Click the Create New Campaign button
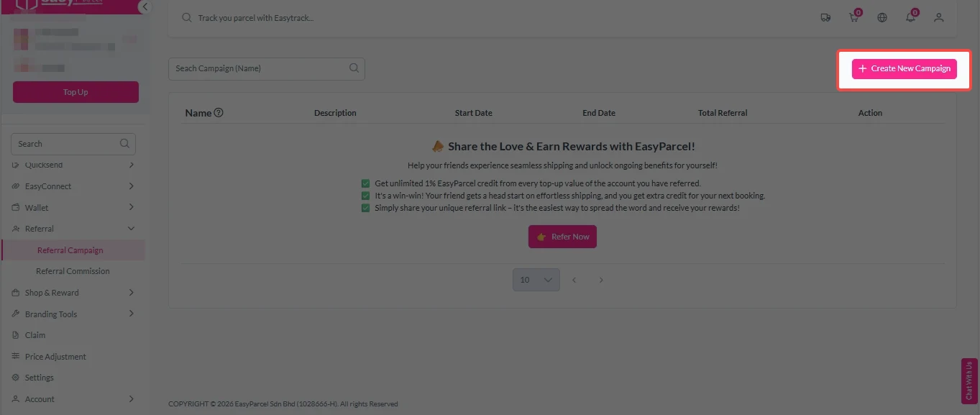Screen dimensions: 980x415 pos(904,68)
